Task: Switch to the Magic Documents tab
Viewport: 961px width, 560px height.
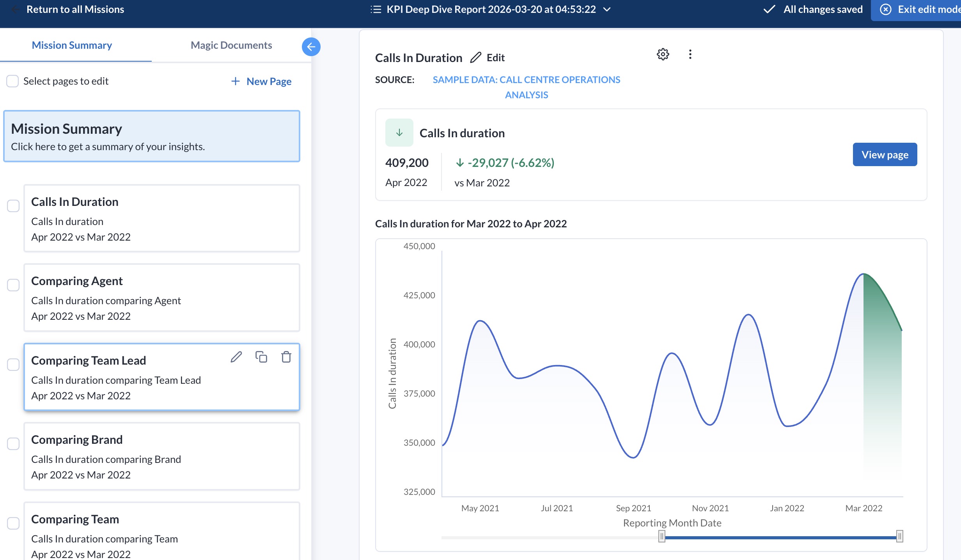Action: [x=231, y=45]
